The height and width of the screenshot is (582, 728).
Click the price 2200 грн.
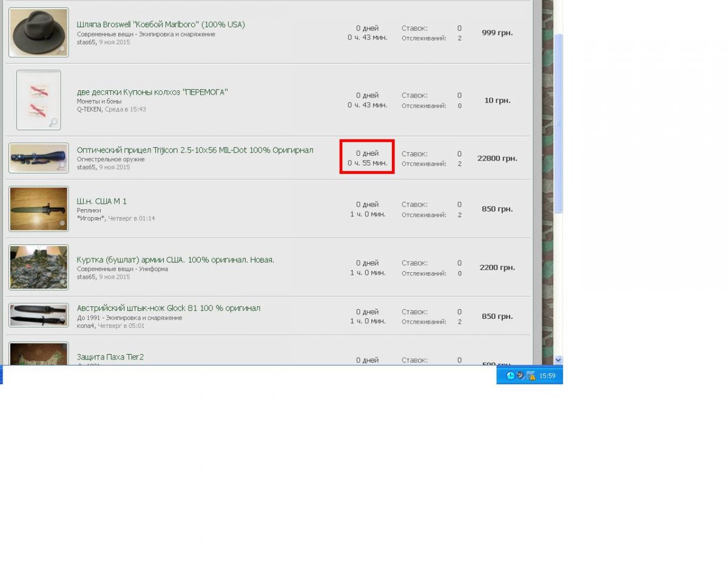coord(497,267)
